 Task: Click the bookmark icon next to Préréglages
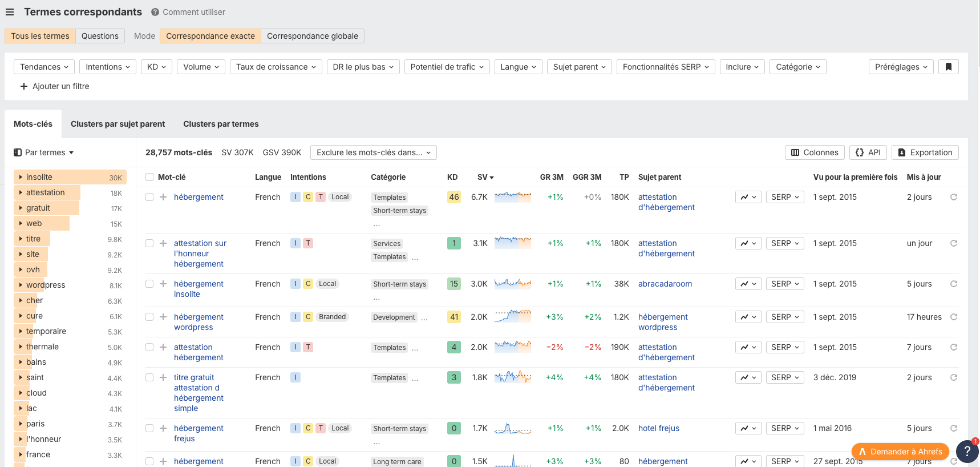(x=949, y=67)
